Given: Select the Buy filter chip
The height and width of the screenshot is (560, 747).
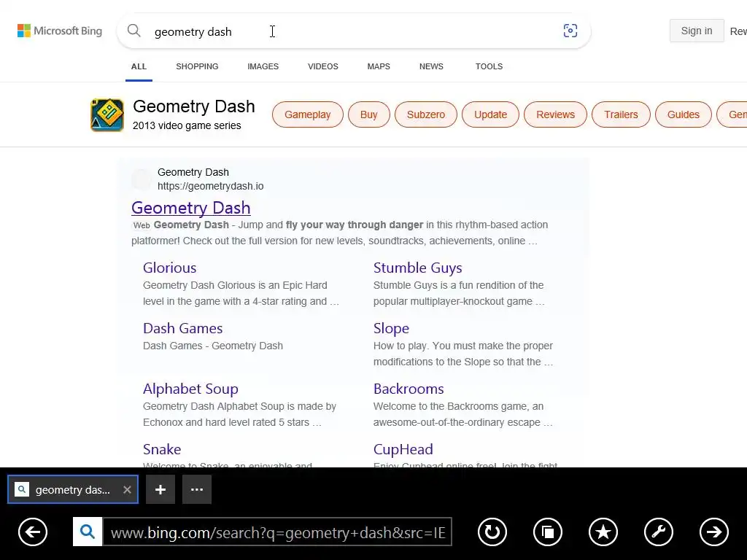Looking at the screenshot, I should pos(368,114).
